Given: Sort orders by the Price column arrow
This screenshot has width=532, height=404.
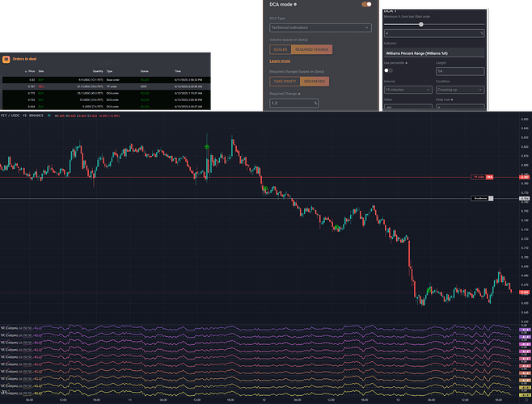Looking at the screenshot, I should 26,72.
